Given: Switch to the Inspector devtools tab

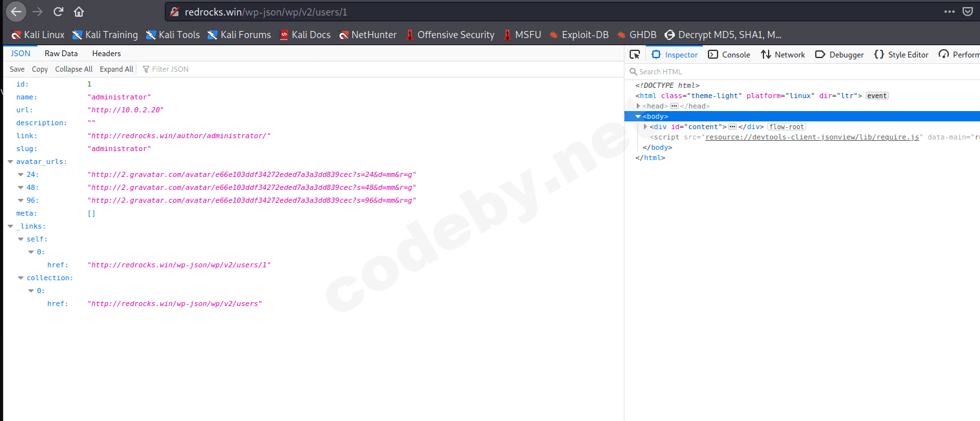Looking at the screenshot, I should click(674, 54).
